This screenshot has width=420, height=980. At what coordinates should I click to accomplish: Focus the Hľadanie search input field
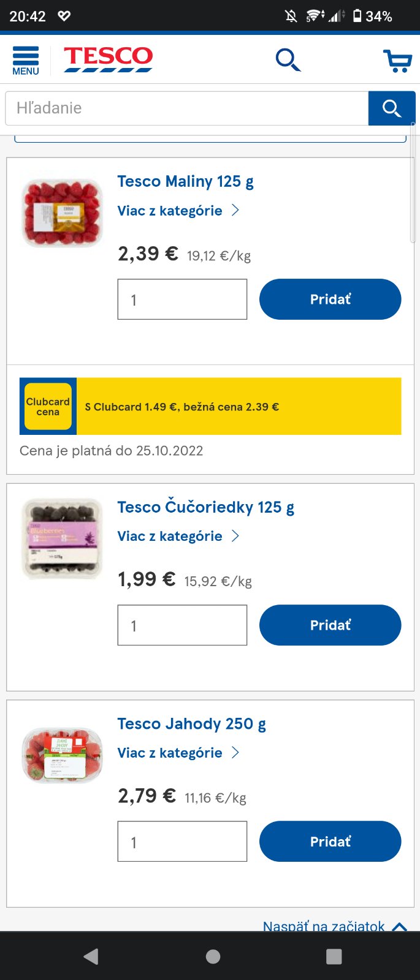click(x=186, y=108)
